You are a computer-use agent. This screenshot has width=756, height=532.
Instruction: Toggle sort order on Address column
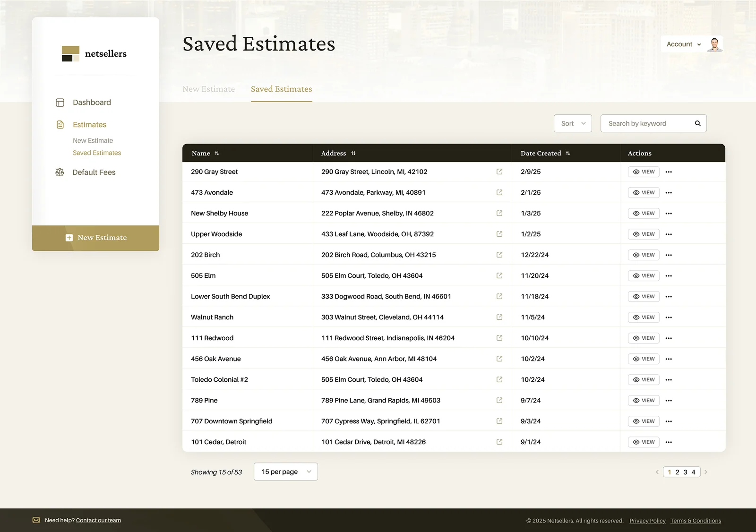click(353, 154)
